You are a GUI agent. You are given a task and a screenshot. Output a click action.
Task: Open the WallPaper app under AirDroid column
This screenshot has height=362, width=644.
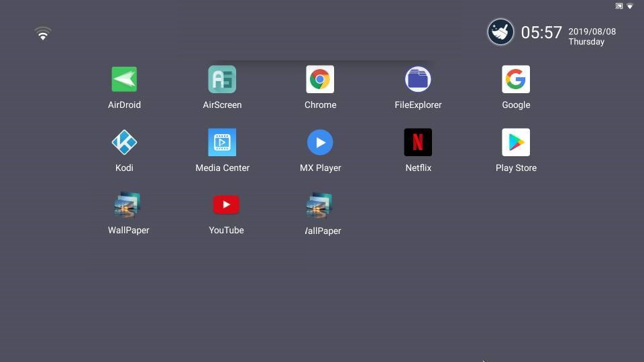[x=127, y=205]
